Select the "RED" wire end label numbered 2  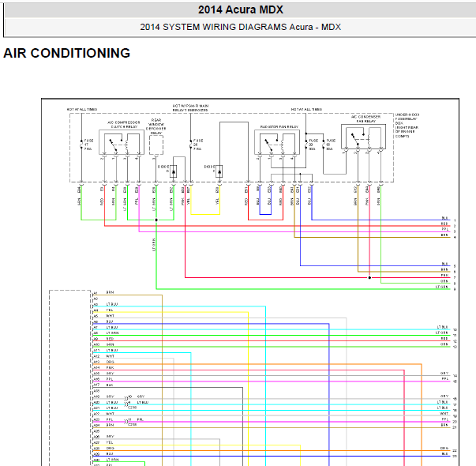point(444,224)
